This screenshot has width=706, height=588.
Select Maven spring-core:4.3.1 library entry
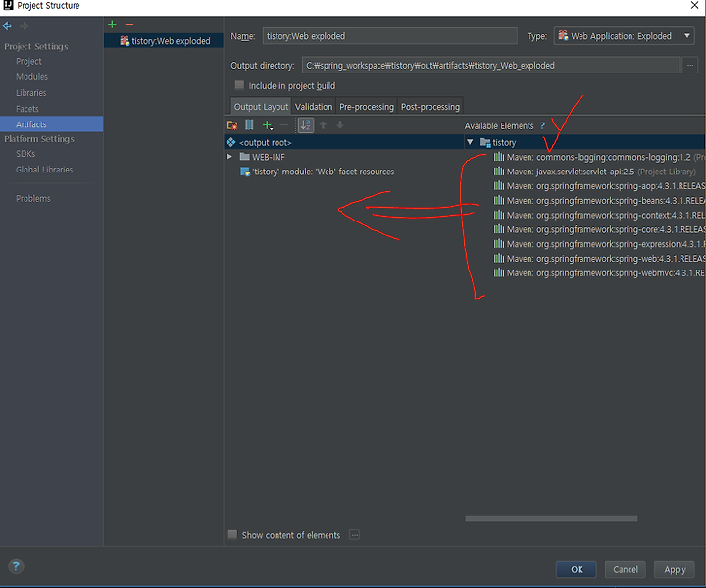(600, 229)
